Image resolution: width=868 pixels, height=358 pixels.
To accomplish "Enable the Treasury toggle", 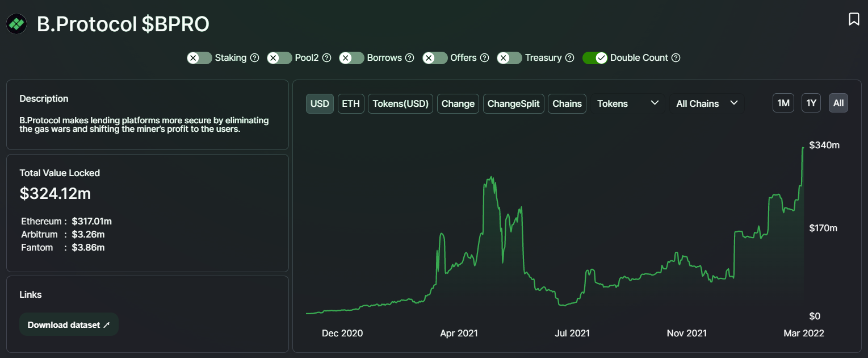I will 509,58.
